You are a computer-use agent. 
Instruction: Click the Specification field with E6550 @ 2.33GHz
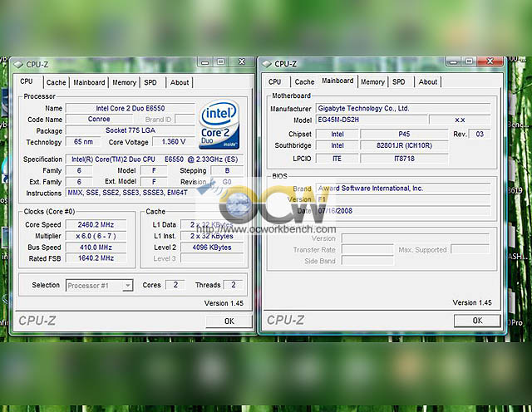pyautogui.click(x=155, y=159)
